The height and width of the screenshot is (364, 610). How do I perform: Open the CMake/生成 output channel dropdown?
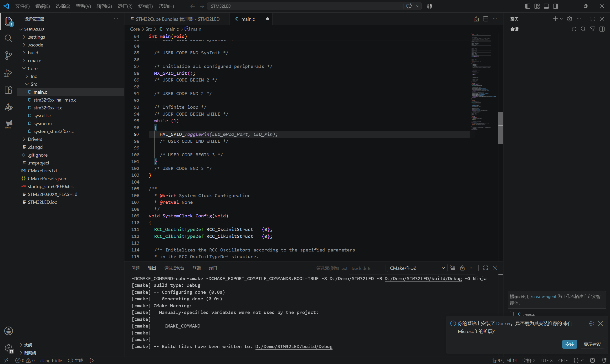(417, 268)
